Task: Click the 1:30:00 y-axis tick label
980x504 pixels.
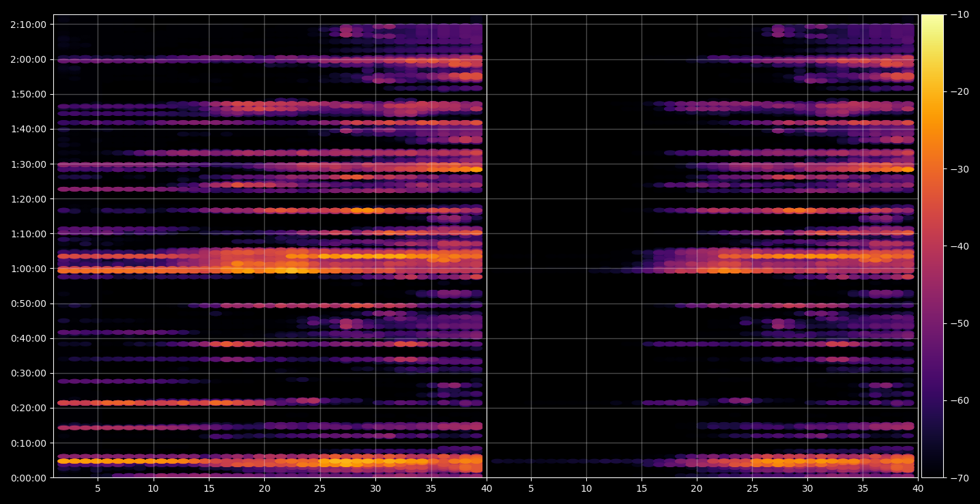Action: [28, 164]
